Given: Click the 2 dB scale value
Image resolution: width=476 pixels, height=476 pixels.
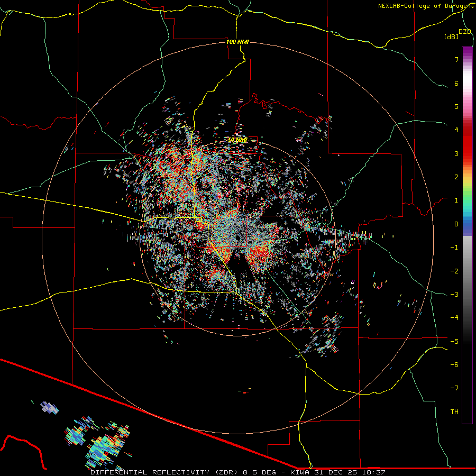Looking at the screenshot, I should [x=456, y=177].
